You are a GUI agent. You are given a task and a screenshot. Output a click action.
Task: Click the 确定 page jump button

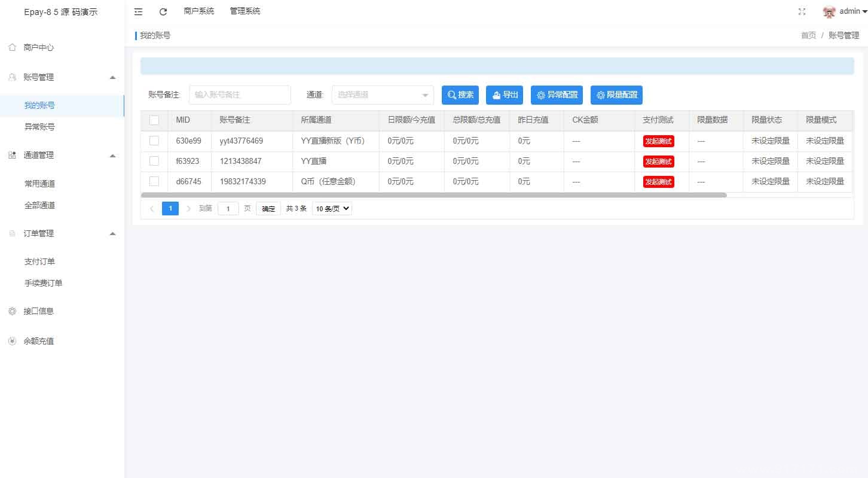pyautogui.click(x=268, y=208)
